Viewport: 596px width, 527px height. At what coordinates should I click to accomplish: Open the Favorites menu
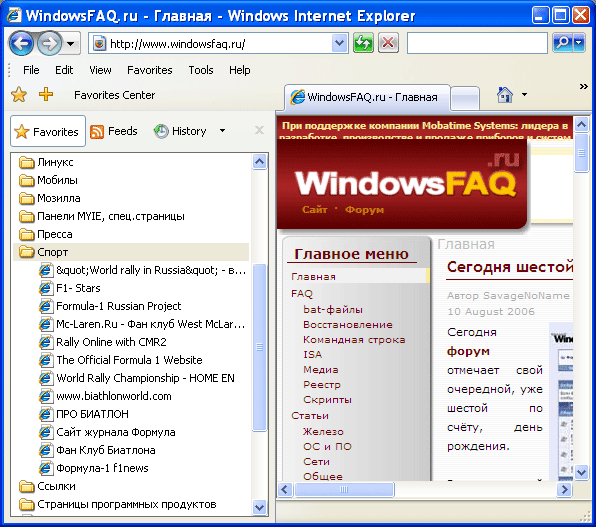coord(149,70)
